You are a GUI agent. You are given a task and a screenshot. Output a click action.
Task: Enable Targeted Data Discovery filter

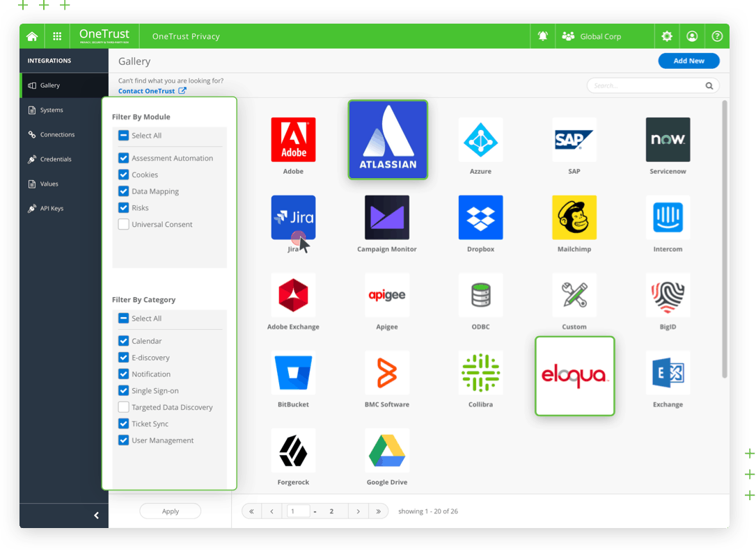tap(123, 407)
